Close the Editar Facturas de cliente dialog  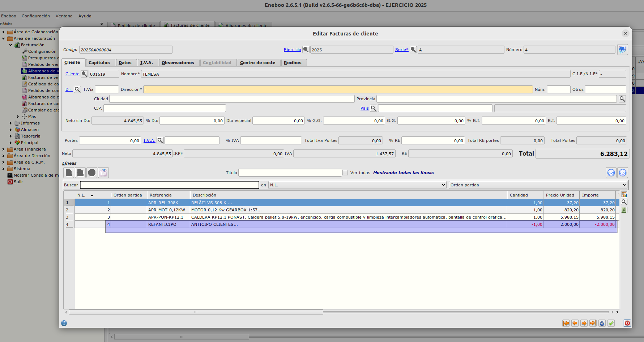pos(625,33)
